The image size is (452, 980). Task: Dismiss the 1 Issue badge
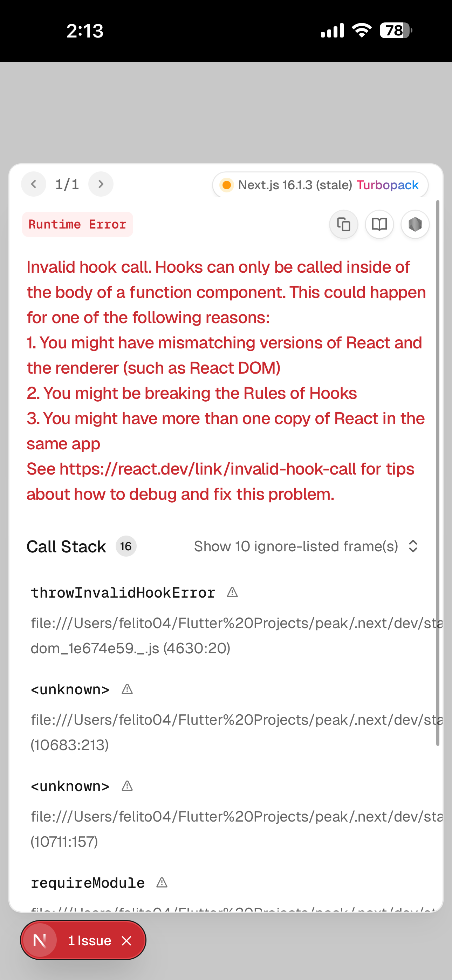tap(127, 941)
